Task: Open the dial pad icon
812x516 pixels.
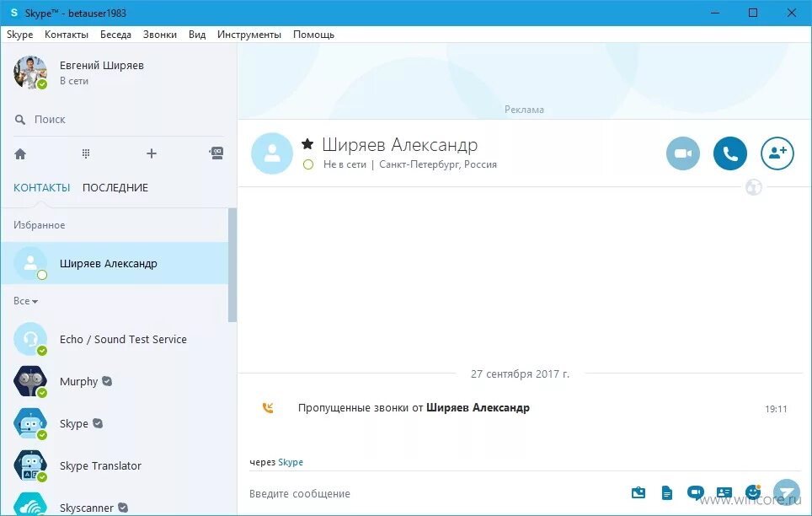Action: (x=86, y=153)
